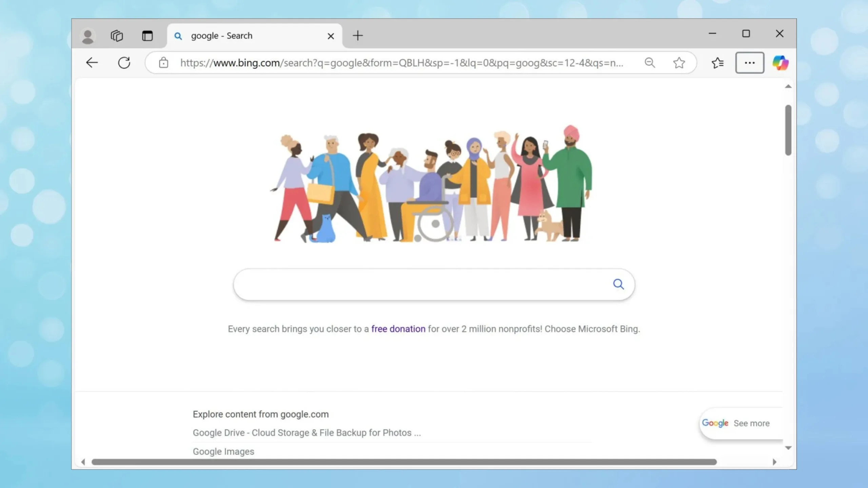Click the Google "See more" button
The height and width of the screenshot is (488, 868).
741,423
